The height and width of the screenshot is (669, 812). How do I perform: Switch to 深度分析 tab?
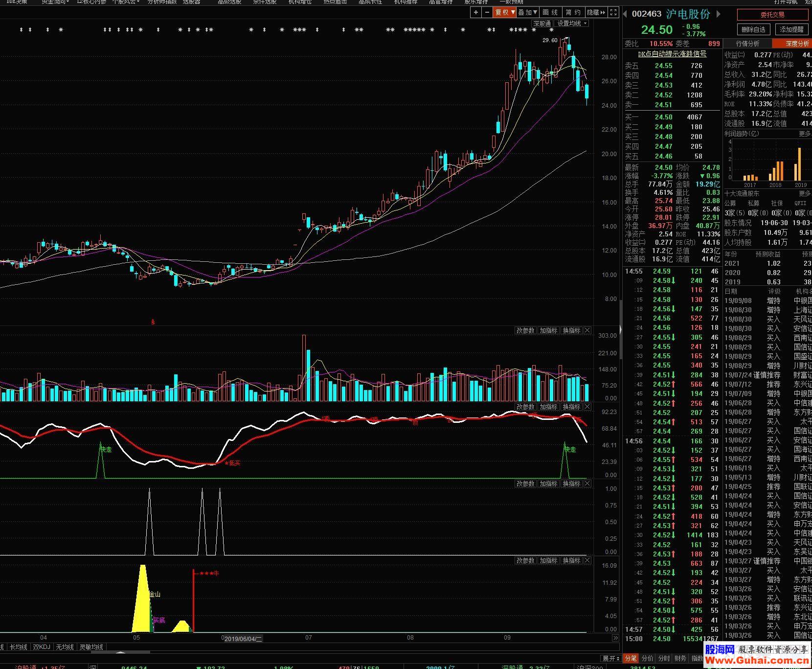coord(792,44)
